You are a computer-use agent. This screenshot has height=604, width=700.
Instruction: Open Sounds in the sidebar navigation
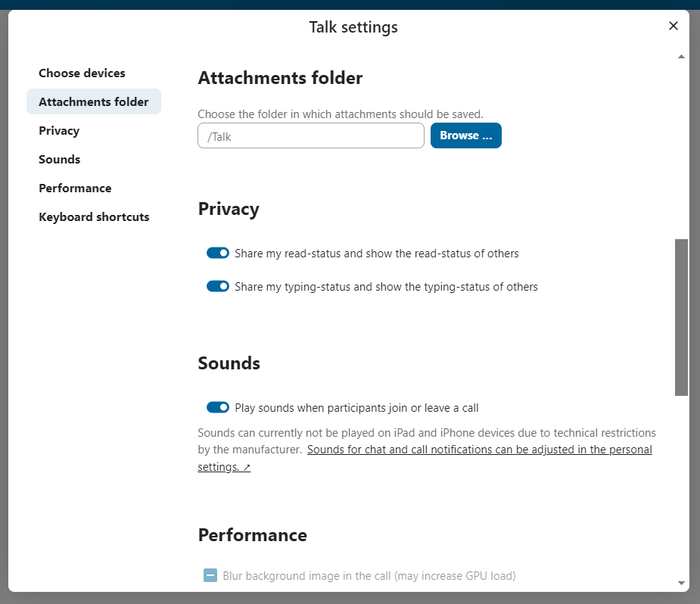coord(59,160)
